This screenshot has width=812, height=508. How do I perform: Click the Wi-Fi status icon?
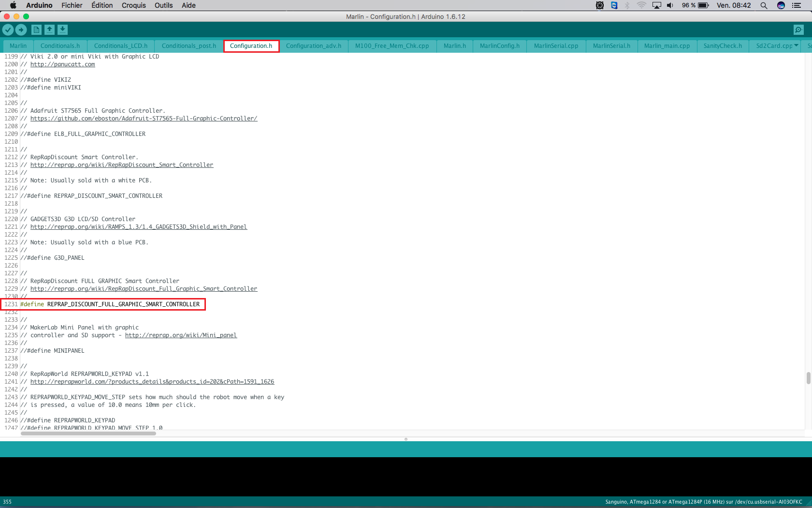[641, 5]
